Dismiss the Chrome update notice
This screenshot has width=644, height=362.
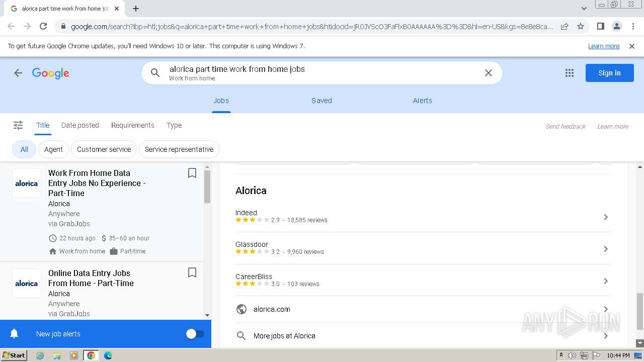tap(632, 46)
